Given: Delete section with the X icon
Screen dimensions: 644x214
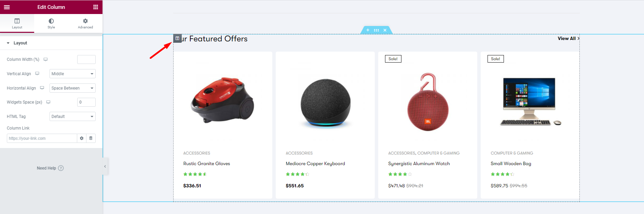Looking at the screenshot, I should point(385,30).
